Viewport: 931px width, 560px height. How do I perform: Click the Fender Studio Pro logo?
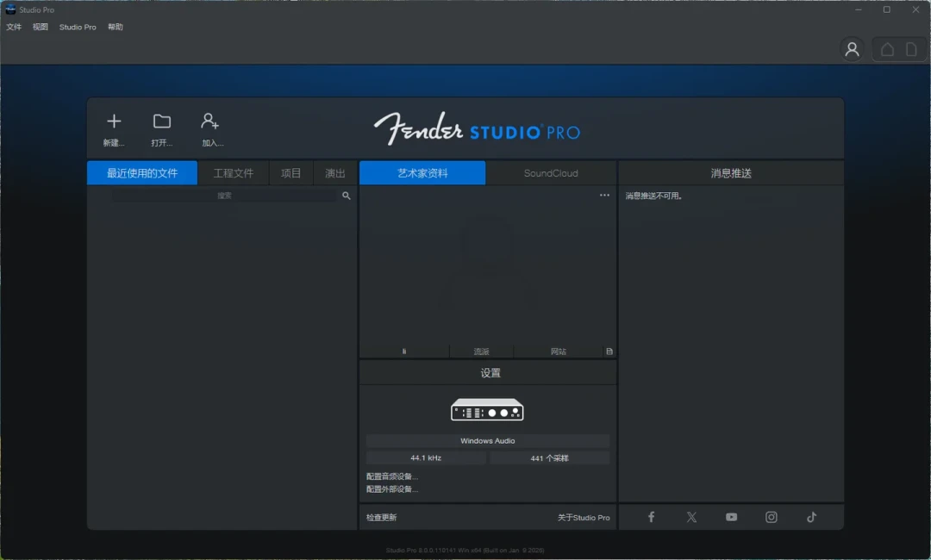pyautogui.click(x=477, y=128)
